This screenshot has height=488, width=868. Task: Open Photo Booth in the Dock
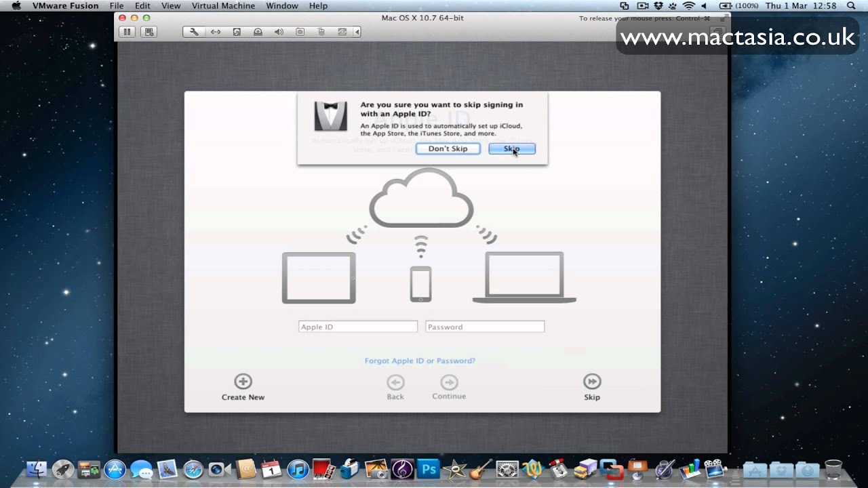click(x=323, y=469)
